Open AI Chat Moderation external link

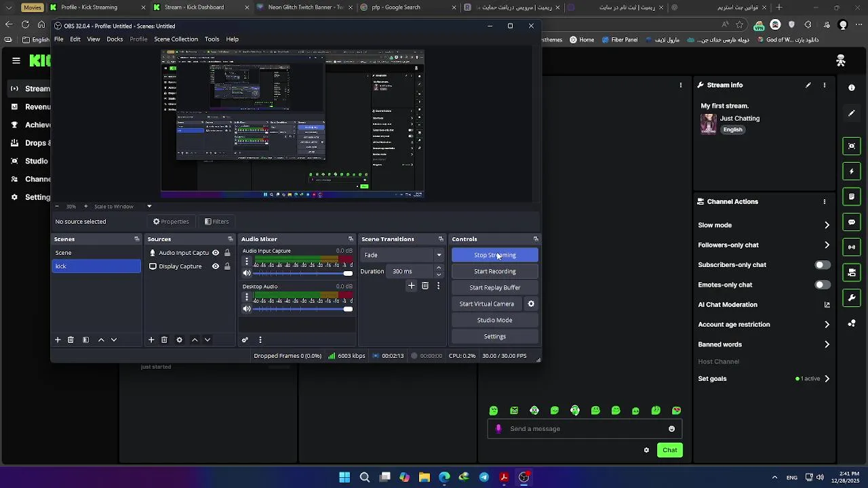827,305
